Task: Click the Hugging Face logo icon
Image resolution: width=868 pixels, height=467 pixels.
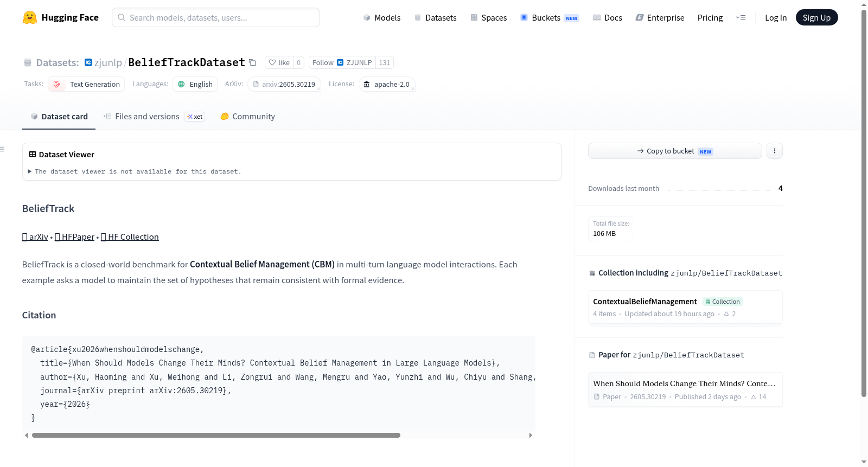Action: (30, 17)
